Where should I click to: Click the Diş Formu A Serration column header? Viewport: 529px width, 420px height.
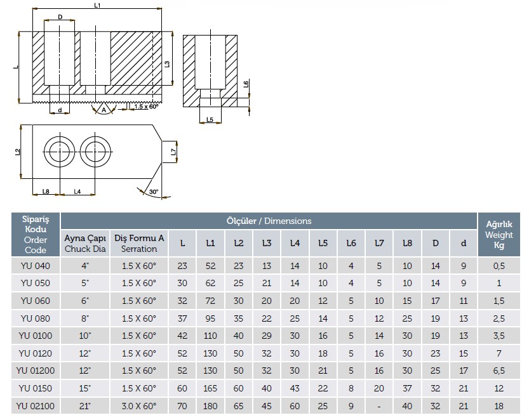pos(139,243)
